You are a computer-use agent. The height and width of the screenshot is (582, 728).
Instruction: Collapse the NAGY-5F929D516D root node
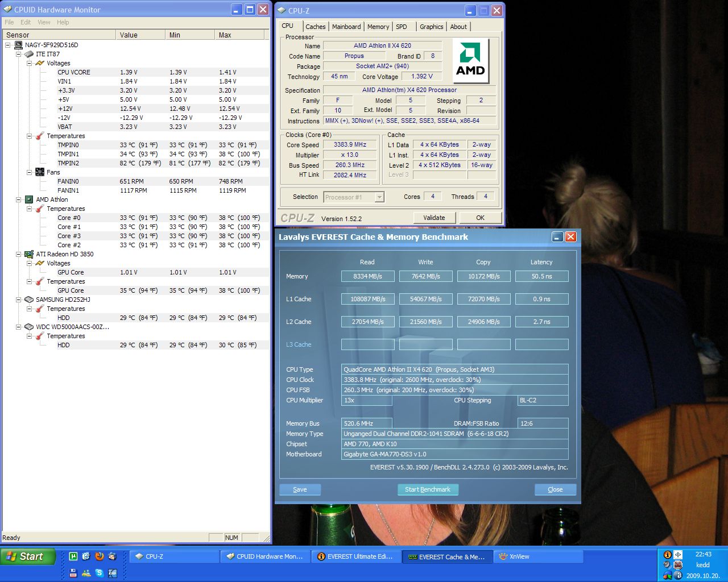(x=7, y=45)
